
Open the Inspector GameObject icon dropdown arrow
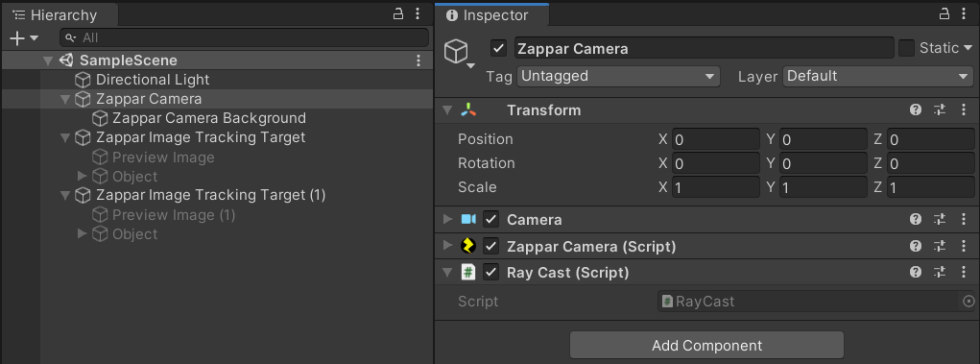coord(470,65)
